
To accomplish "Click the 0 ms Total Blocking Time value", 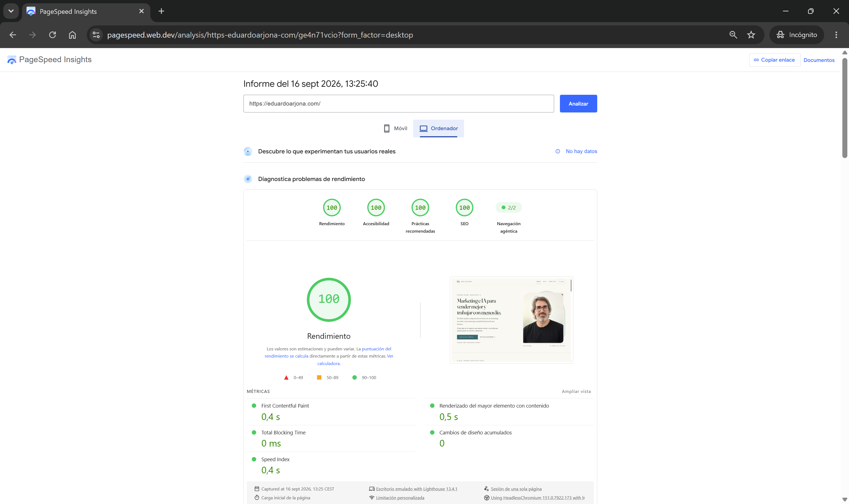I will [x=271, y=443].
